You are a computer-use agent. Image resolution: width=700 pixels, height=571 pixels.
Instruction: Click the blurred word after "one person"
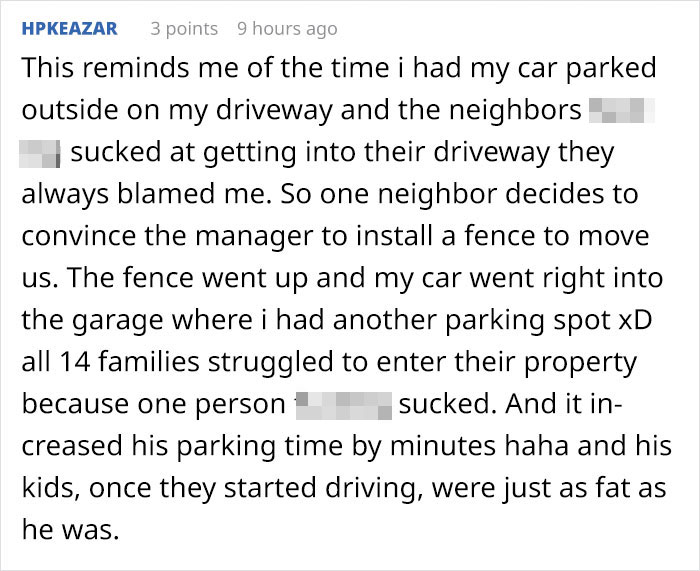click(x=343, y=405)
